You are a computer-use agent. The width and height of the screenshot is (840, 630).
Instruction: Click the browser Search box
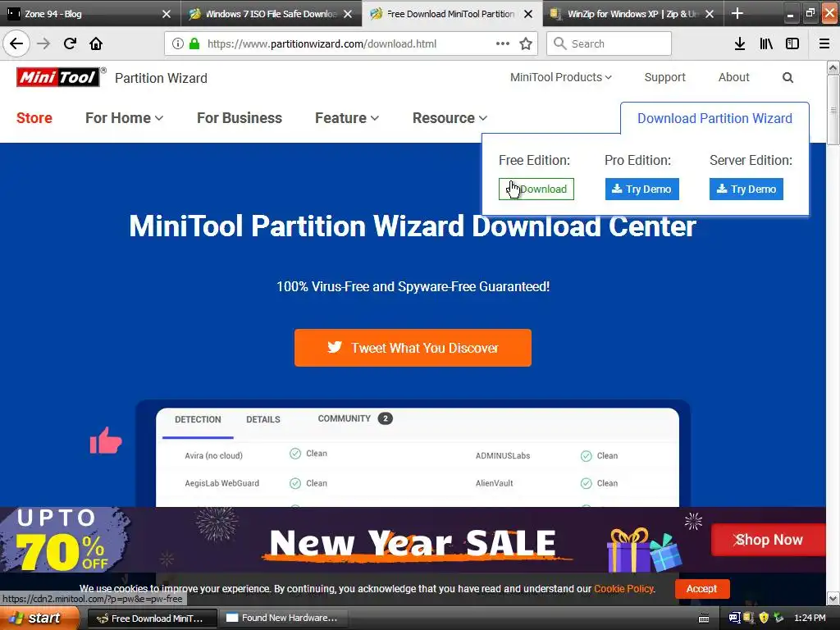tap(609, 43)
